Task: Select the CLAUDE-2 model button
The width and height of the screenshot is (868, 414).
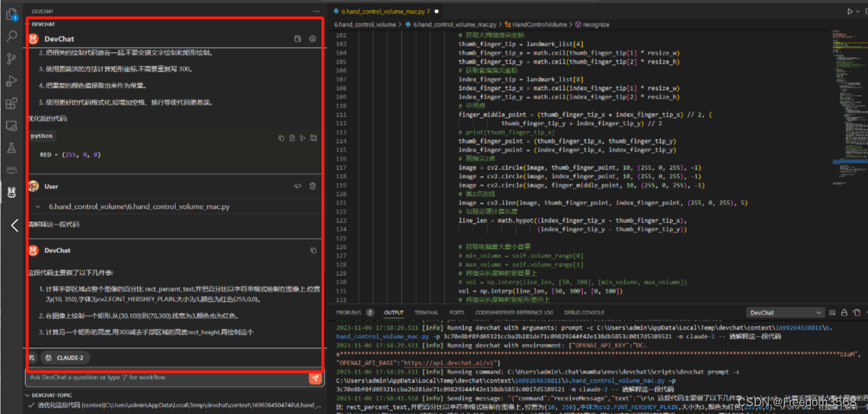Action: click(65, 358)
